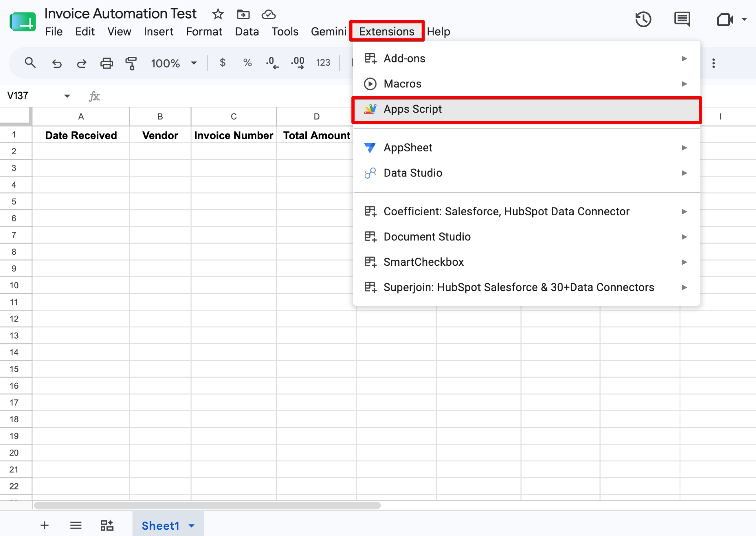Expand the AppSheet submenu arrow

click(x=684, y=148)
